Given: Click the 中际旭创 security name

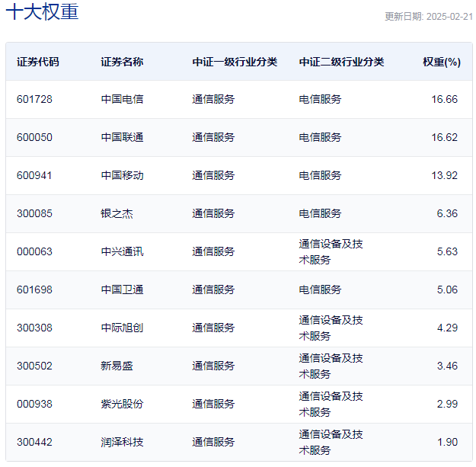Looking at the screenshot, I should (x=122, y=328).
